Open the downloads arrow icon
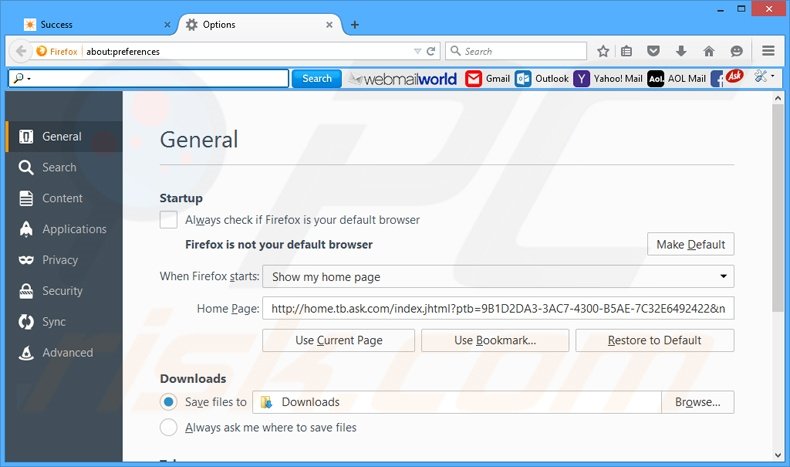790x467 pixels. click(x=681, y=51)
